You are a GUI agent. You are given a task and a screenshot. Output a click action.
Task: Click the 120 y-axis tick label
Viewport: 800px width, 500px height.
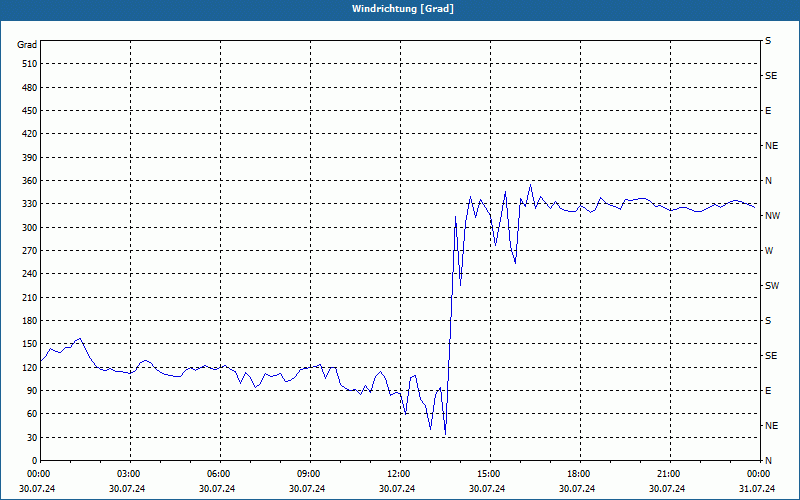[x=30, y=367]
